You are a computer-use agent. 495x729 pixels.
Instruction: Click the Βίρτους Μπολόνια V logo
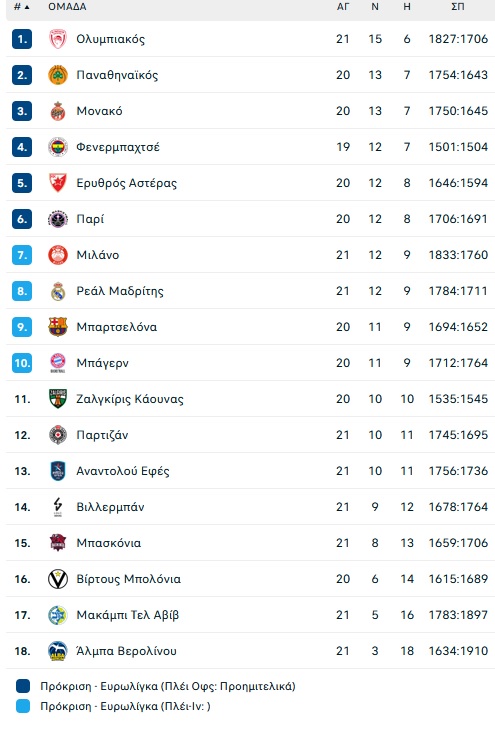(58, 579)
